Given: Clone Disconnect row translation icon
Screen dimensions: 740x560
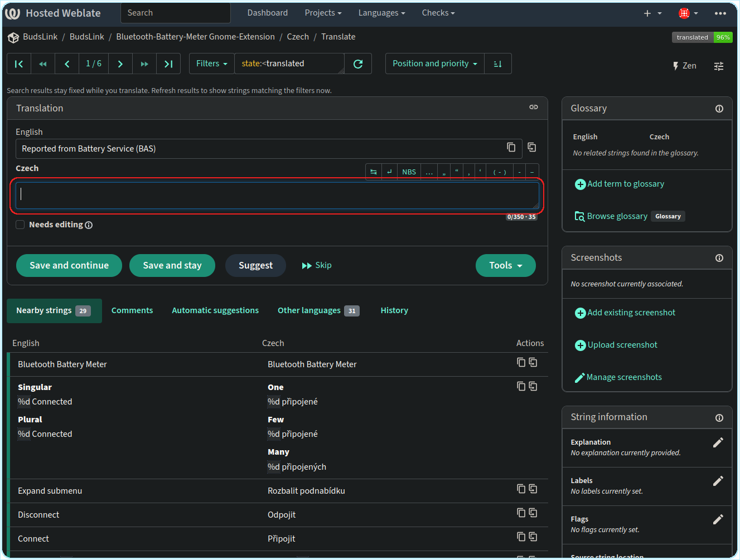Looking at the screenshot, I should [533, 513].
